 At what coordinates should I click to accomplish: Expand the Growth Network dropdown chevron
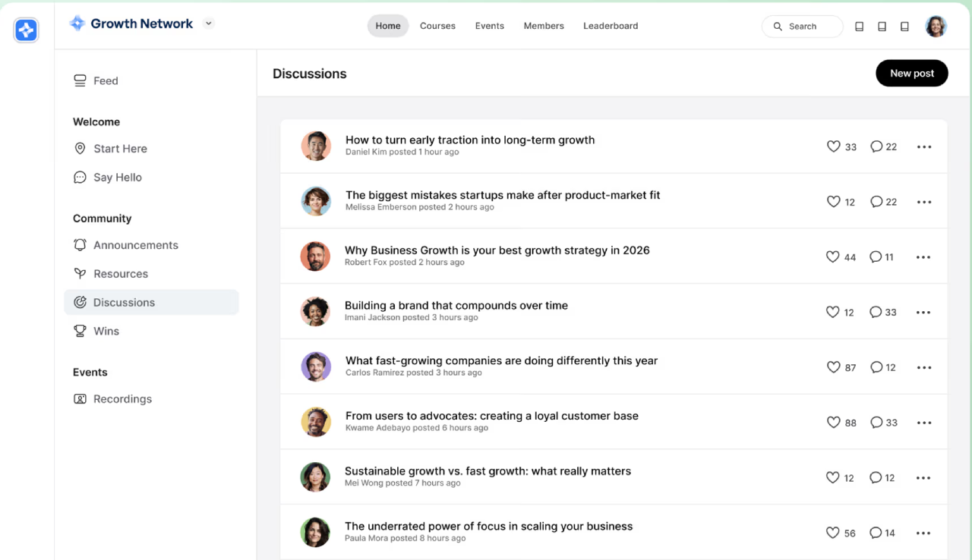click(209, 24)
